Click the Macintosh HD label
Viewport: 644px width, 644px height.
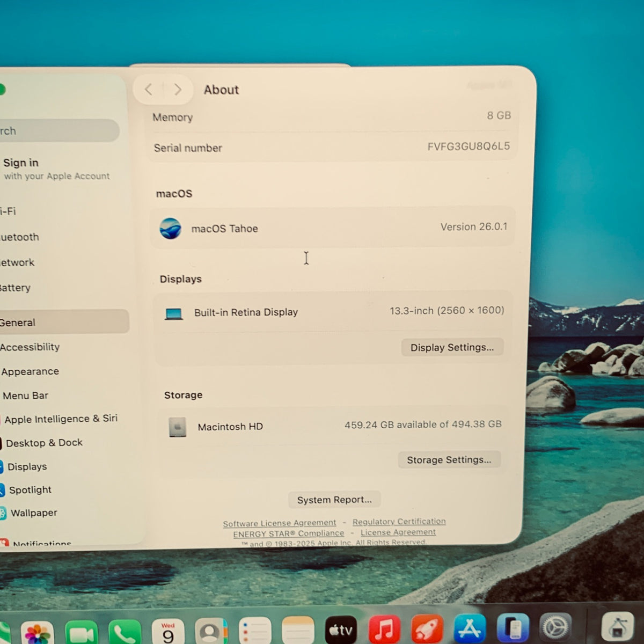pos(230,427)
